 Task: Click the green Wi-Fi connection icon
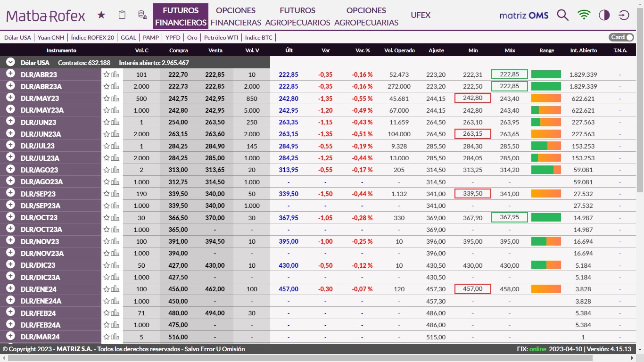pos(584,15)
